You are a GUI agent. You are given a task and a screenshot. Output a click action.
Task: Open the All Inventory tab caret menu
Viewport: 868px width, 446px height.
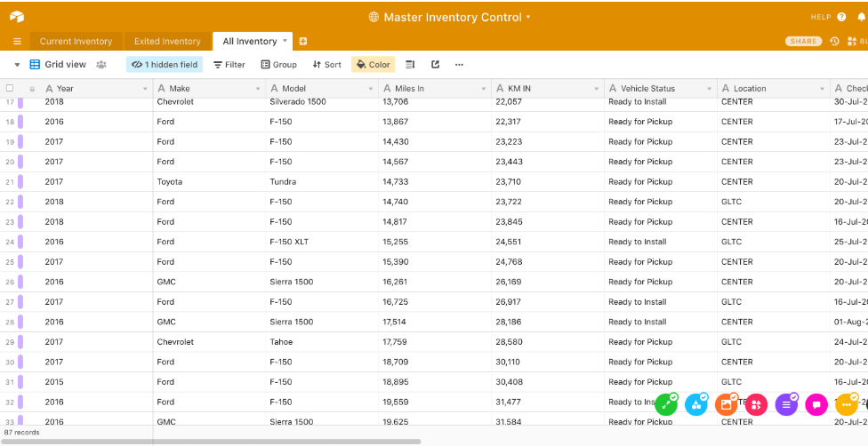[x=285, y=41]
